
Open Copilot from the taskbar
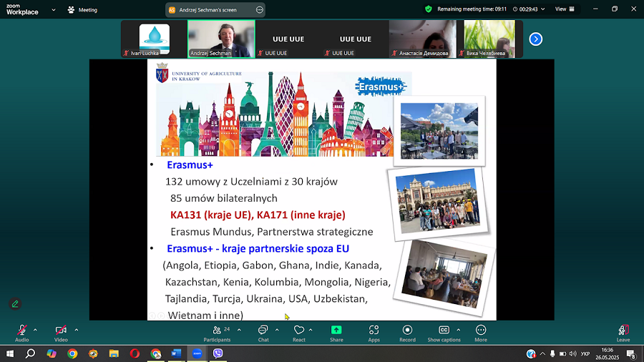coord(52,353)
